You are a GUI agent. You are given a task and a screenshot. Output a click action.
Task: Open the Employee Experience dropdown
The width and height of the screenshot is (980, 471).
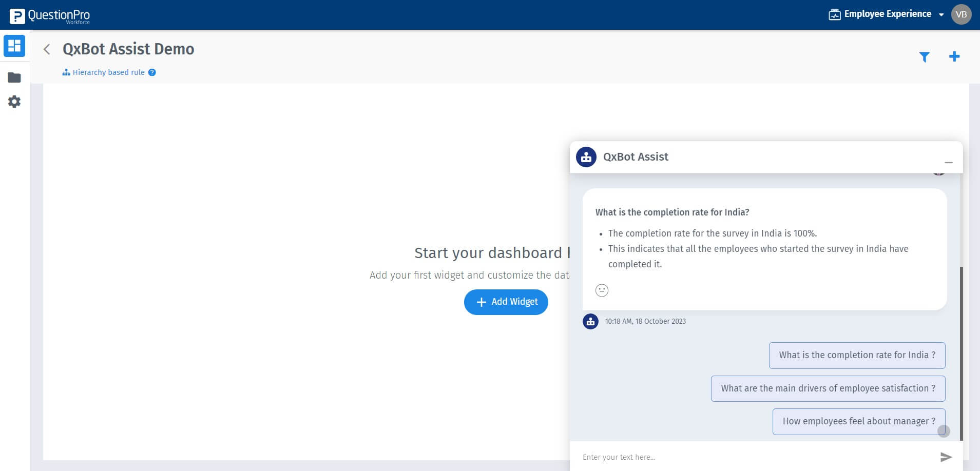tap(941, 14)
